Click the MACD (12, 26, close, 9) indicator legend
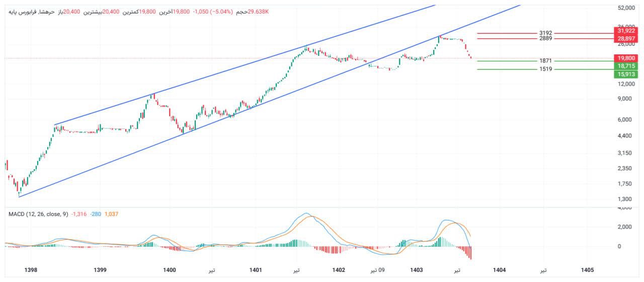 pos(39,214)
